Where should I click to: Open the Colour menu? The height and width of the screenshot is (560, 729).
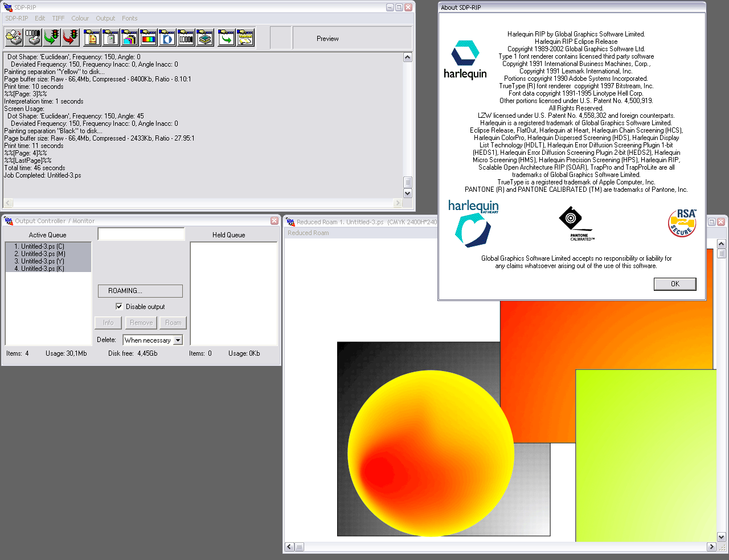(x=80, y=18)
